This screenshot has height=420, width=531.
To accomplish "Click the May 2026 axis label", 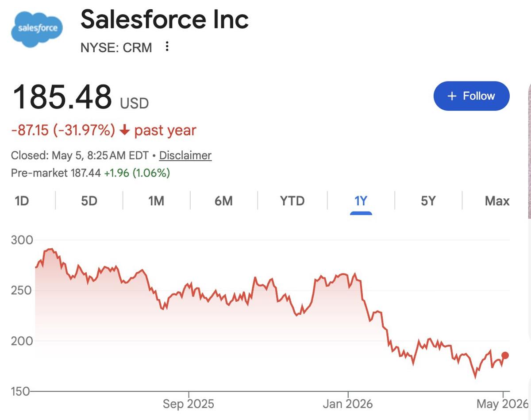I will point(503,404).
